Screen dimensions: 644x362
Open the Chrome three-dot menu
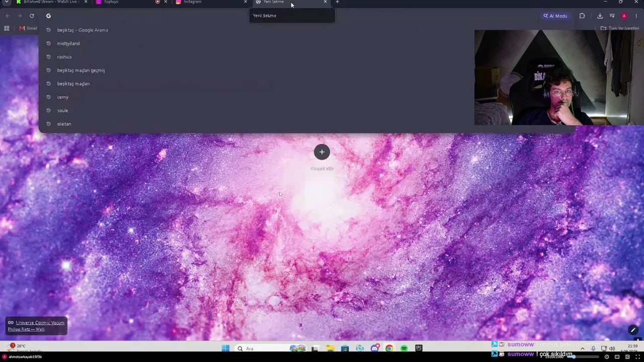pyautogui.click(x=636, y=16)
